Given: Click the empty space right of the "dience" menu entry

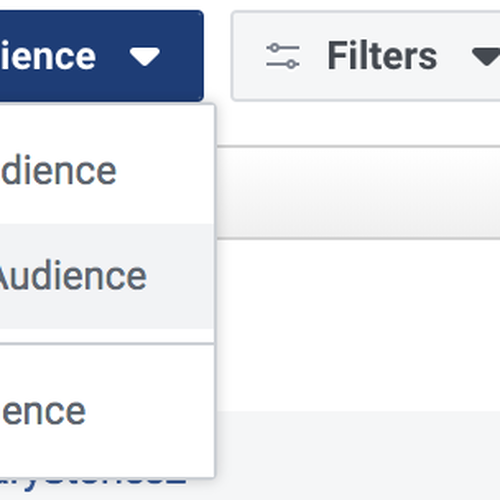Looking at the screenshot, I should [x=165, y=171].
